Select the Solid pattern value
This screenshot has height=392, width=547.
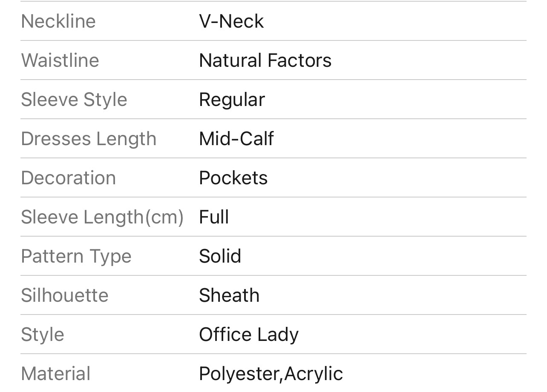click(x=220, y=256)
